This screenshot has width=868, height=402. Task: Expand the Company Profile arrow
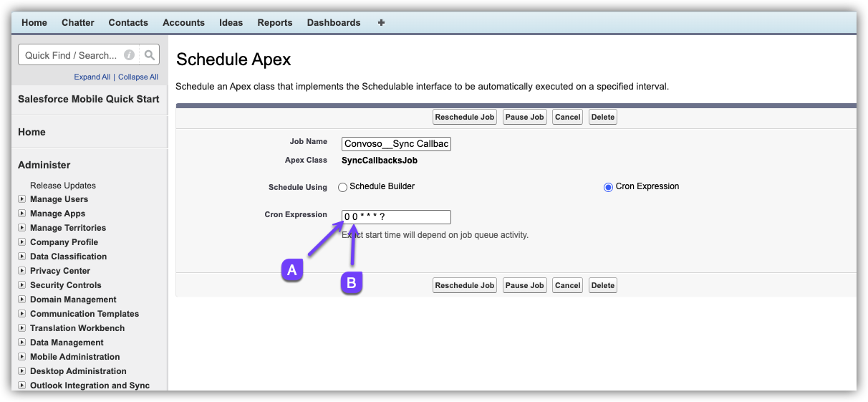22,242
